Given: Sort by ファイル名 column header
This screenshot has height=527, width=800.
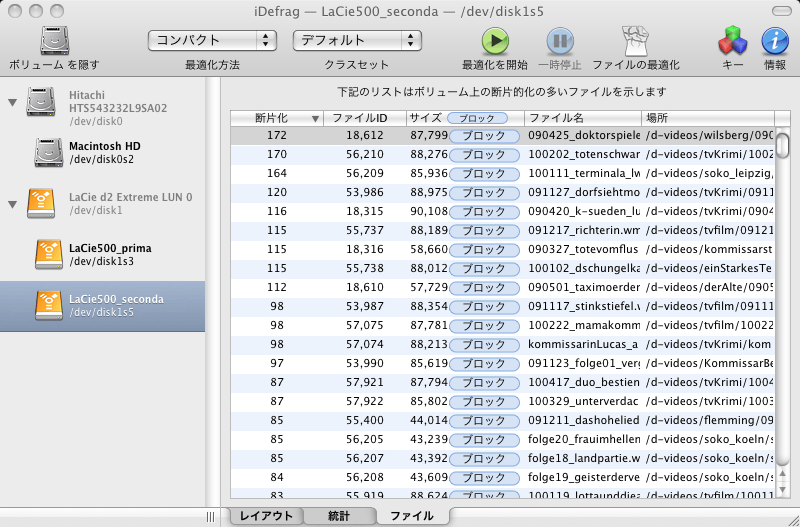Looking at the screenshot, I should [x=583, y=118].
